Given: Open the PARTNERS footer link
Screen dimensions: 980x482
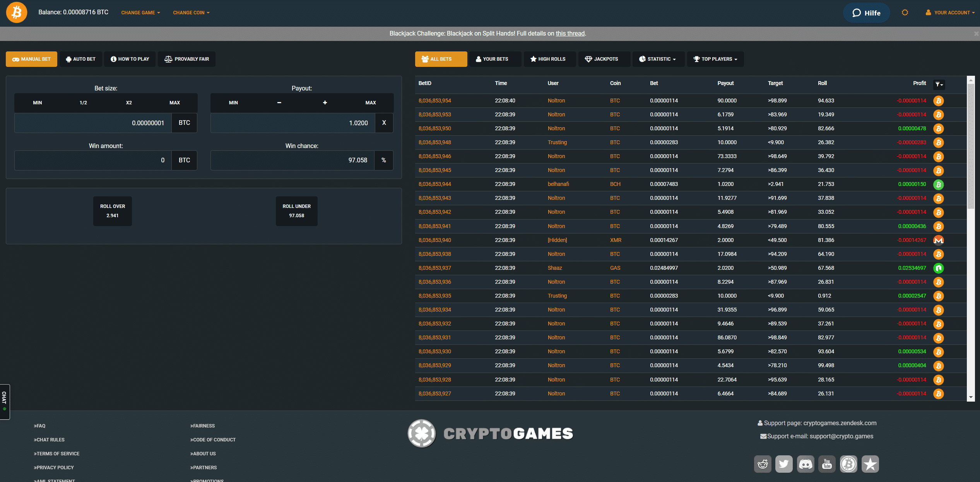Looking at the screenshot, I should tap(203, 468).
